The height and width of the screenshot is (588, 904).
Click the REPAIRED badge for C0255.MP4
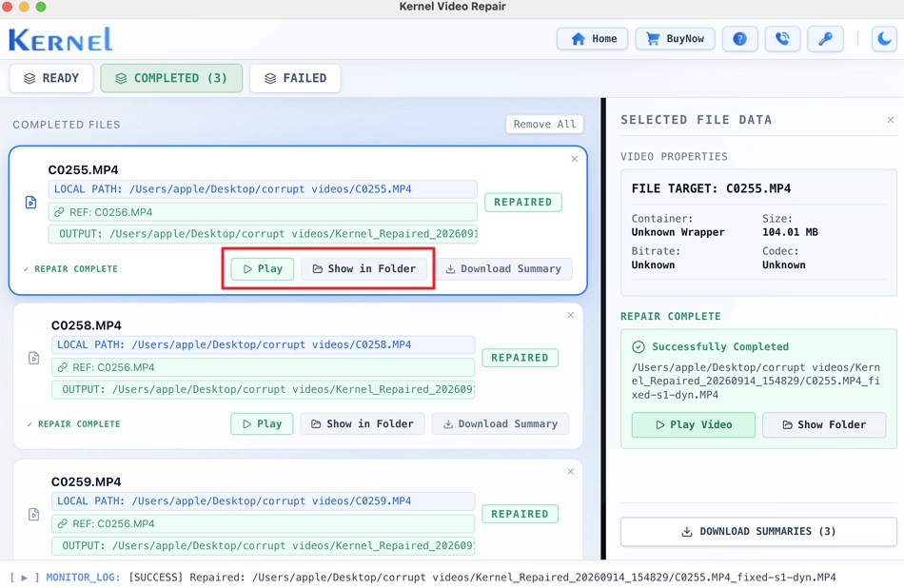[x=523, y=203]
